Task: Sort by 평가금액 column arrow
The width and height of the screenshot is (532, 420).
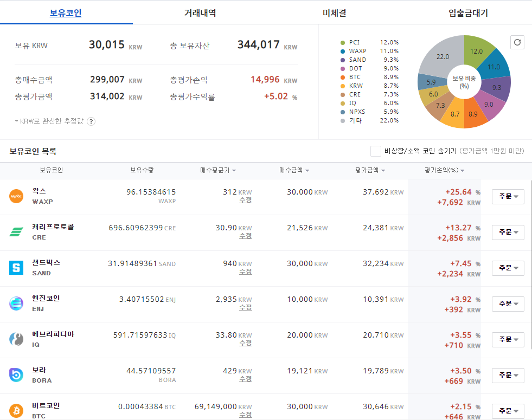Action: (x=383, y=171)
